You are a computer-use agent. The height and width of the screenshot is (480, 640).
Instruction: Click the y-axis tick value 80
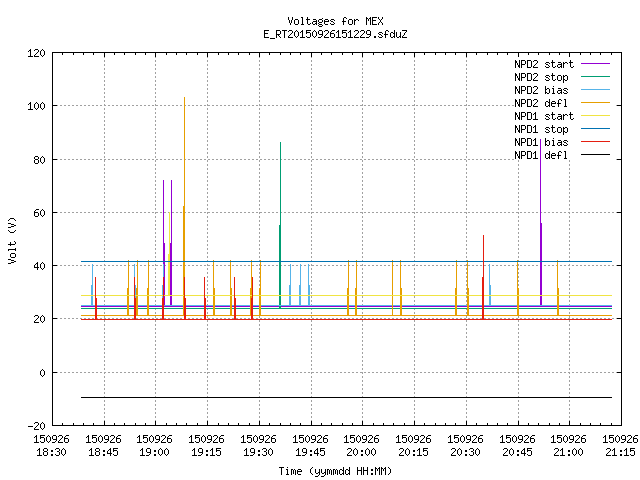[39, 160]
